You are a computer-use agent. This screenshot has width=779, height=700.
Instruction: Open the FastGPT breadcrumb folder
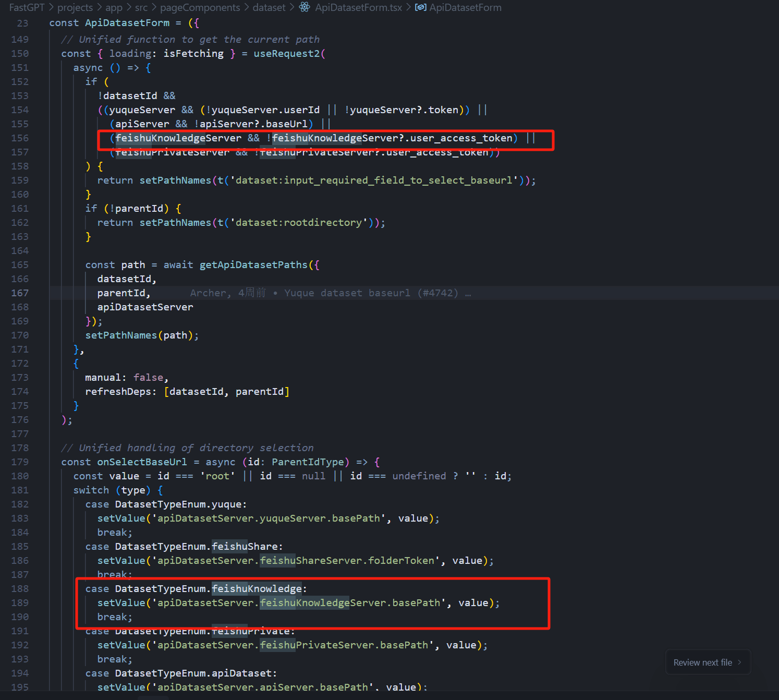pyautogui.click(x=27, y=7)
